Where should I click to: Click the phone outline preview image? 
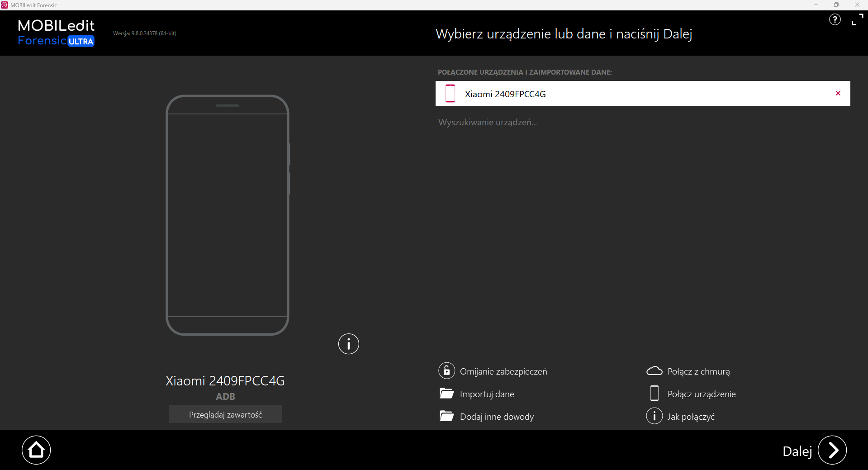click(228, 215)
